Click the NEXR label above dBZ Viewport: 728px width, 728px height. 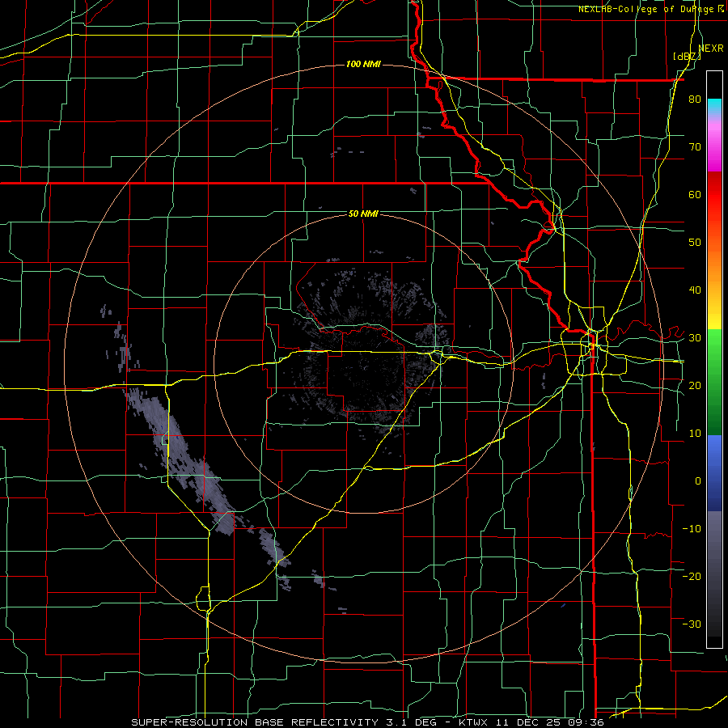pyautogui.click(x=711, y=49)
